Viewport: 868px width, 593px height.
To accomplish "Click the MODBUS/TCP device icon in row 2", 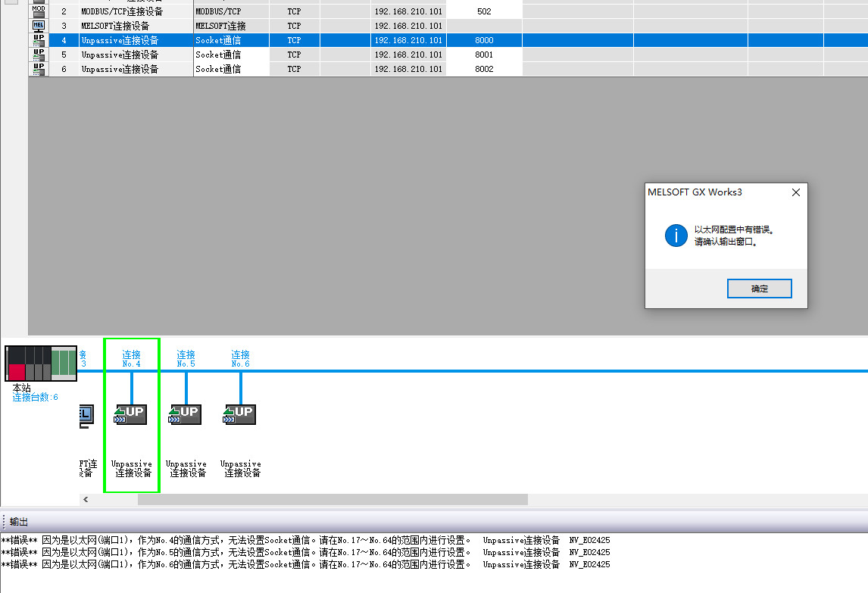I will [39, 11].
